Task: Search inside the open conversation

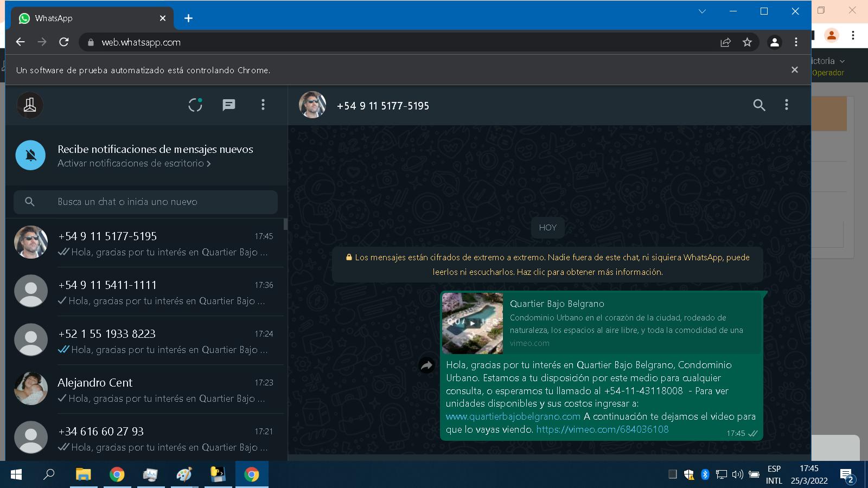Action: (x=759, y=105)
